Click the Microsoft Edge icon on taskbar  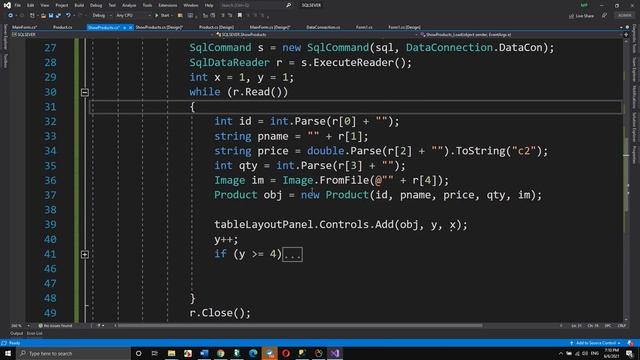pos(253,353)
